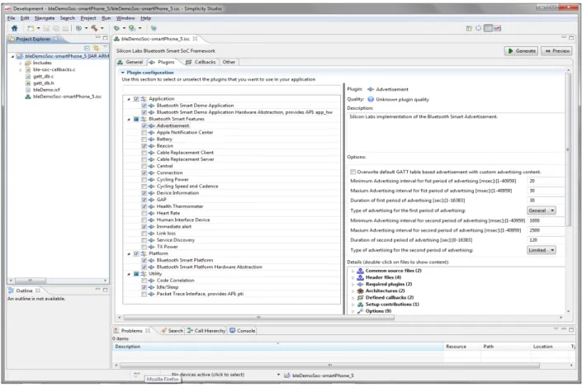
Task: Maximize the editor area icon
Action: pos(571,37)
